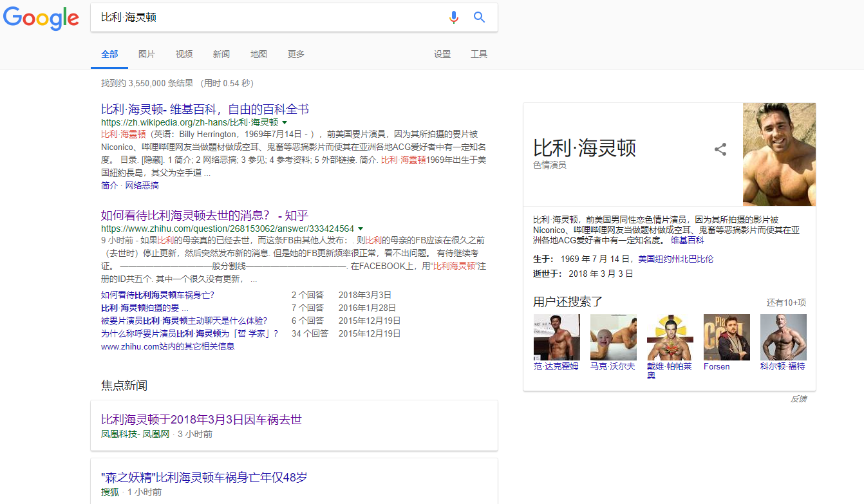Image resolution: width=864 pixels, height=504 pixels.
Task: Open the Zhihu link dated 2016年1月28日
Action: [x=145, y=308]
